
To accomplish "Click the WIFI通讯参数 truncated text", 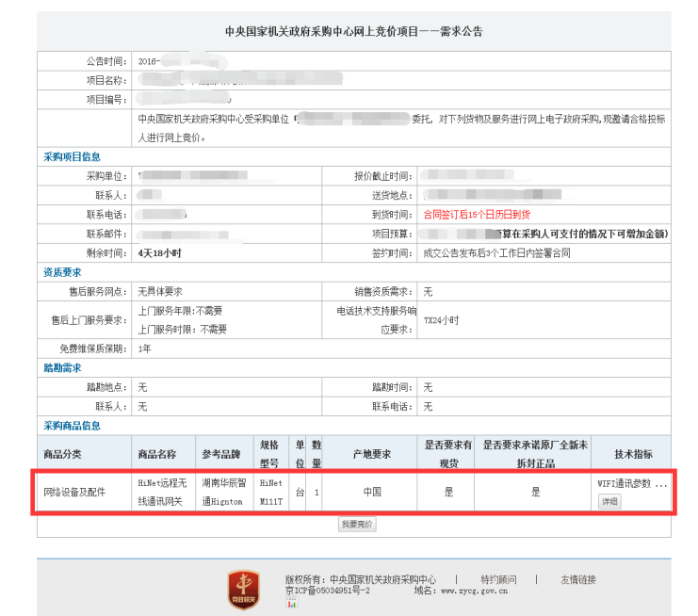I will [x=632, y=483].
